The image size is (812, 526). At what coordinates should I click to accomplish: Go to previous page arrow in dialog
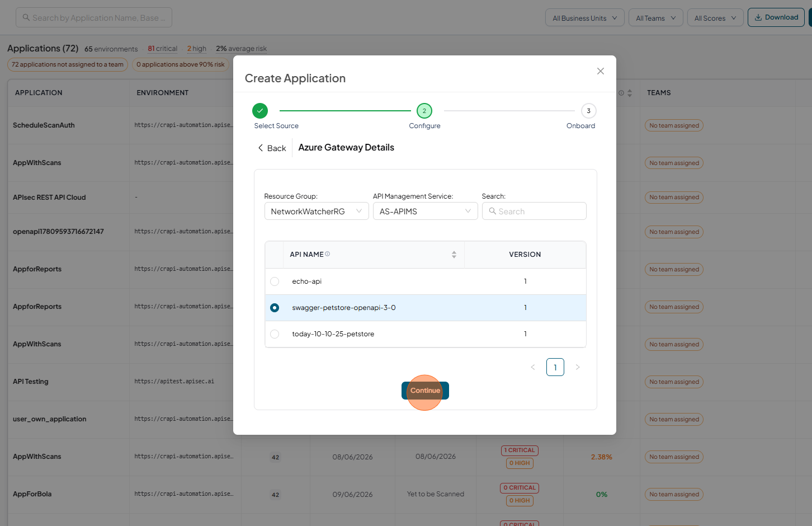click(x=533, y=367)
